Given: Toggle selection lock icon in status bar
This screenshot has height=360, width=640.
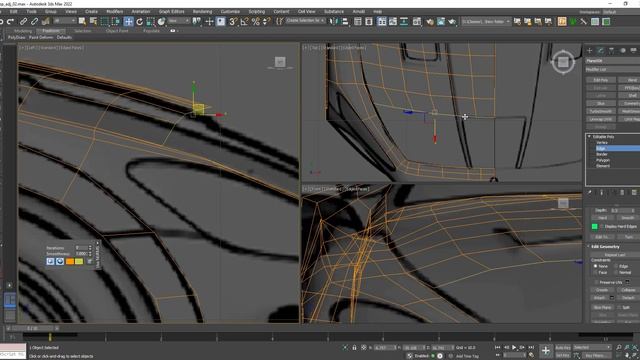Looking at the screenshot, I should click(x=354, y=348).
